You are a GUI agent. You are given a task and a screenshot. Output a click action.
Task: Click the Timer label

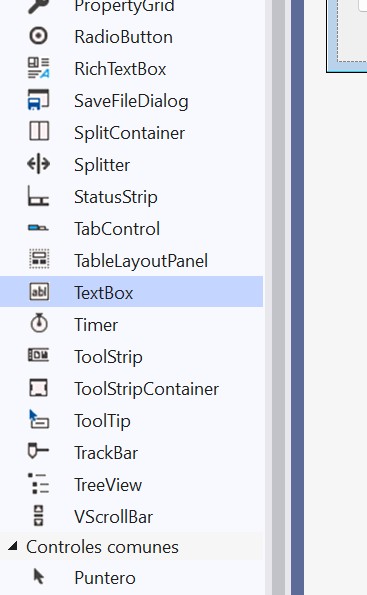pos(96,325)
